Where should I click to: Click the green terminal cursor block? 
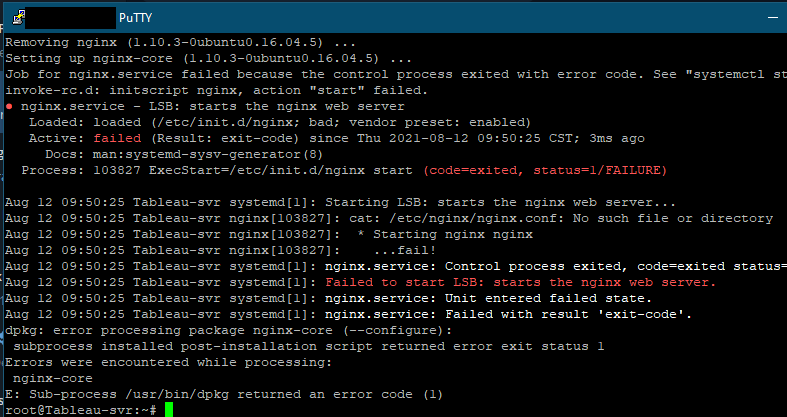169,409
